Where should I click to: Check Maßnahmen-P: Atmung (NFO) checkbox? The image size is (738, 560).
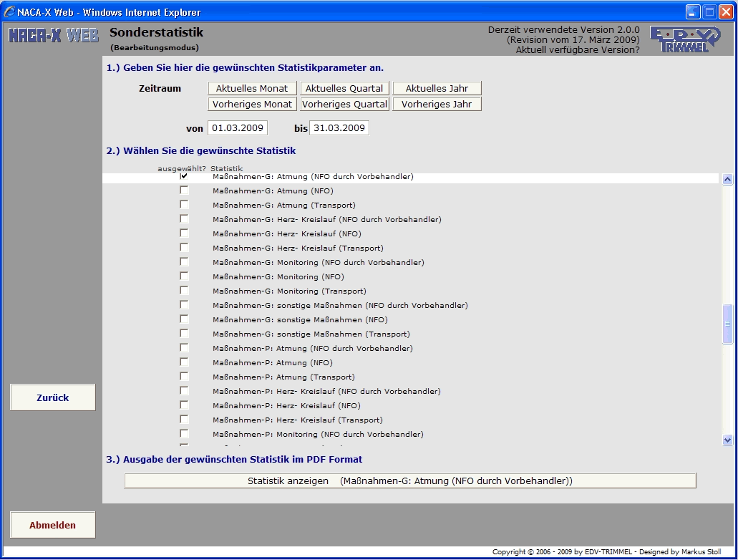pos(184,362)
